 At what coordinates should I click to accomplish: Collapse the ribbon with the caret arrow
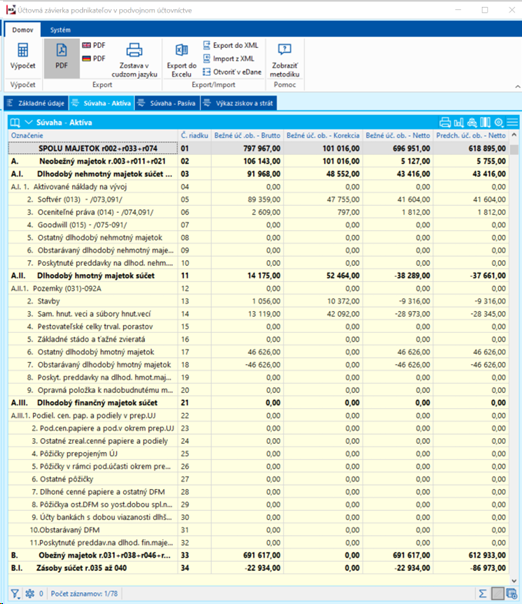pyautogui.click(x=517, y=86)
